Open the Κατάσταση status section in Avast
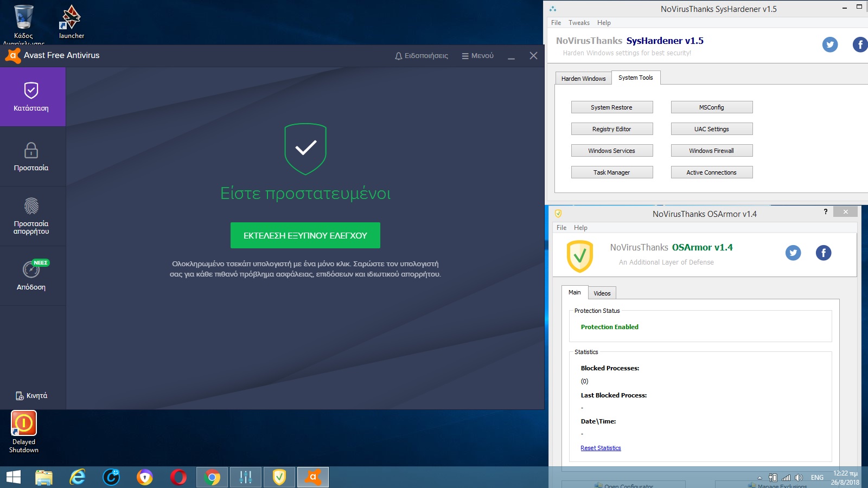 point(33,97)
